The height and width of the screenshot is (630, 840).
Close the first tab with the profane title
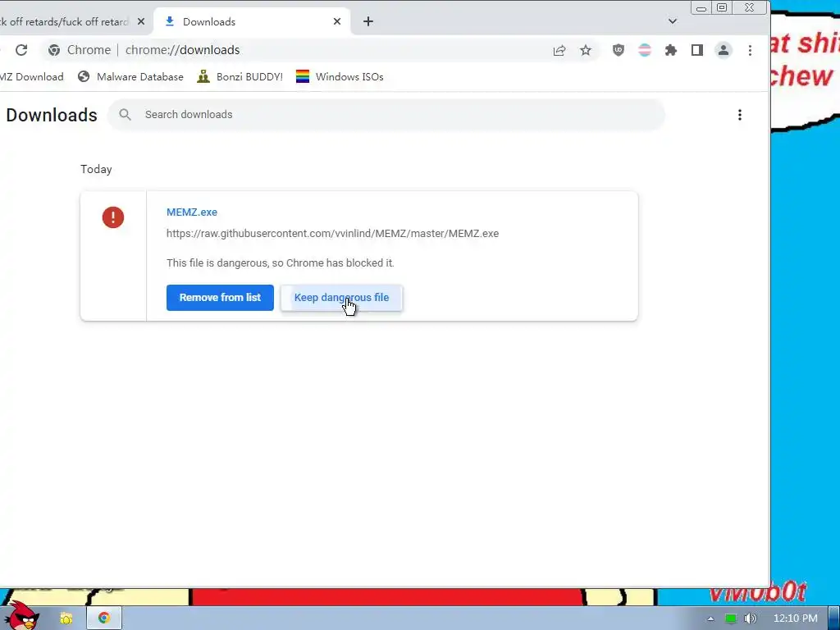(141, 21)
